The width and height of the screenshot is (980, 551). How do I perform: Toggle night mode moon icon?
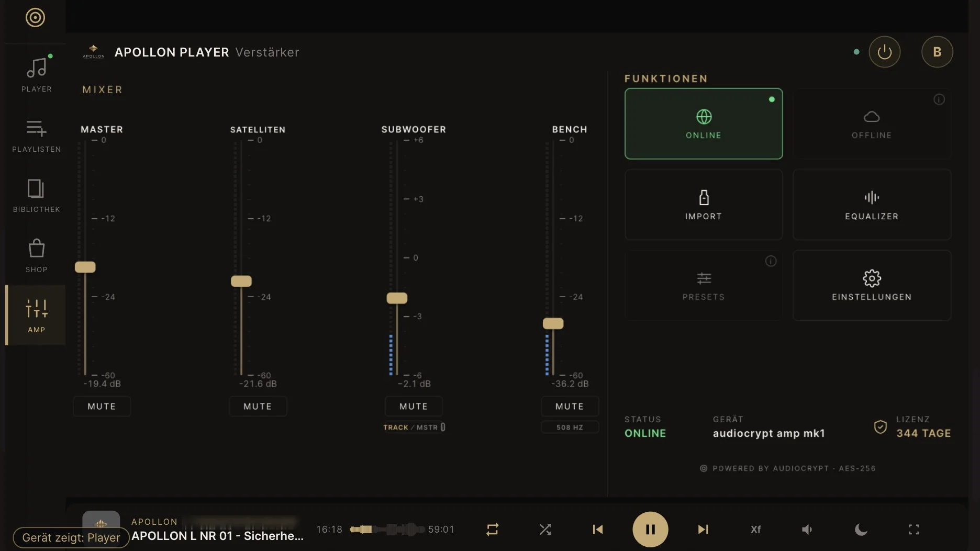click(861, 530)
